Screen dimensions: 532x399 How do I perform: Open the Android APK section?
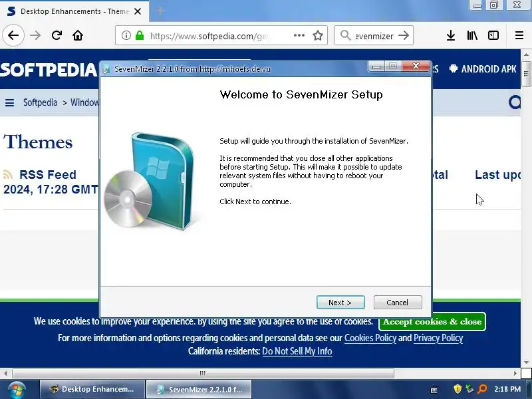(483, 69)
